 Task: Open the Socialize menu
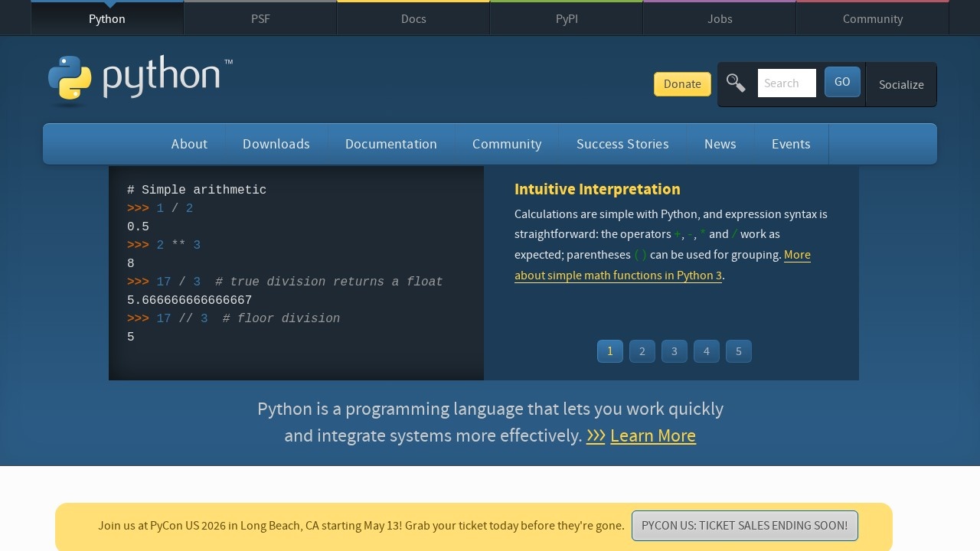901,84
